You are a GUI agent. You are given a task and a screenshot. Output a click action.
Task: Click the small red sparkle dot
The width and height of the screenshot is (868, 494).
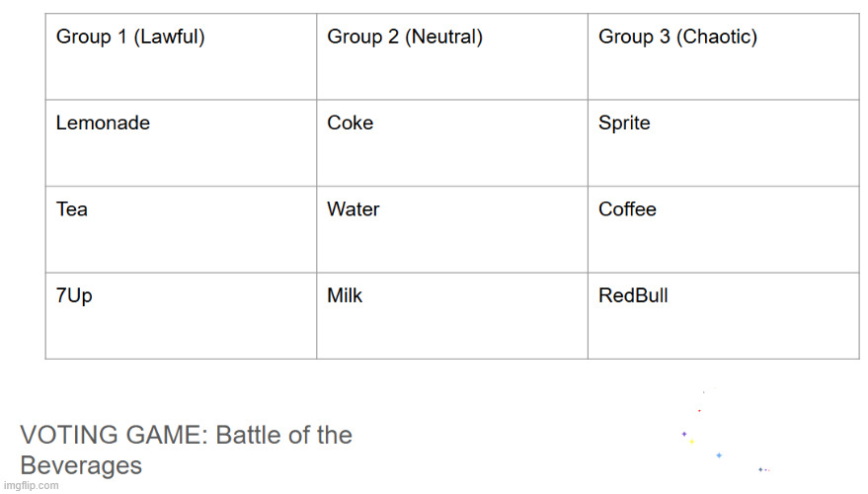click(x=700, y=411)
